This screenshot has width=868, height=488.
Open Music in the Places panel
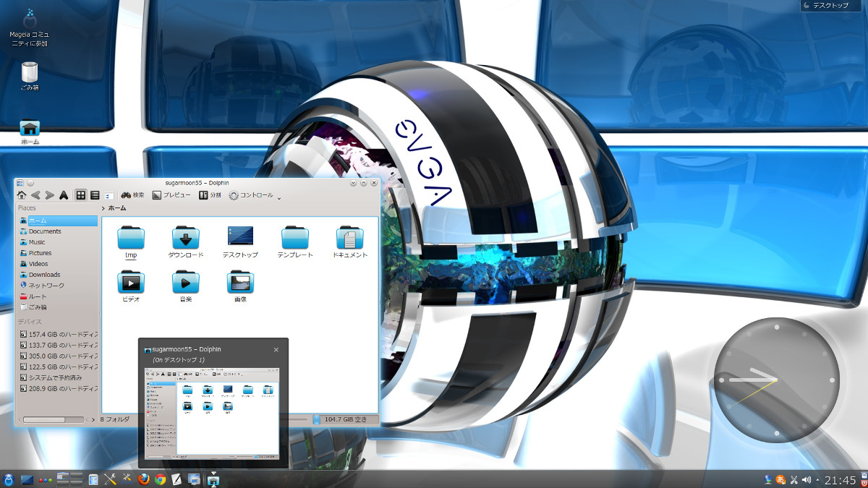pyautogui.click(x=58, y=242)
